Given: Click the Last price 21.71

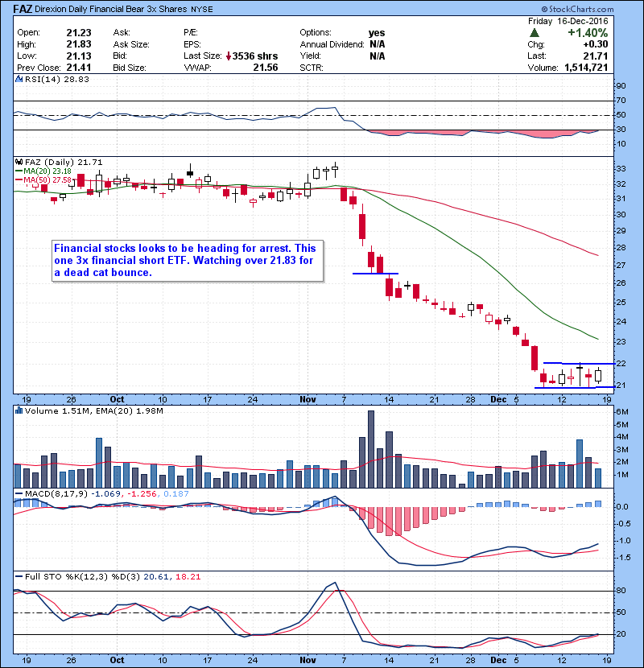Looking at the screenshot, I should [596, 56].
